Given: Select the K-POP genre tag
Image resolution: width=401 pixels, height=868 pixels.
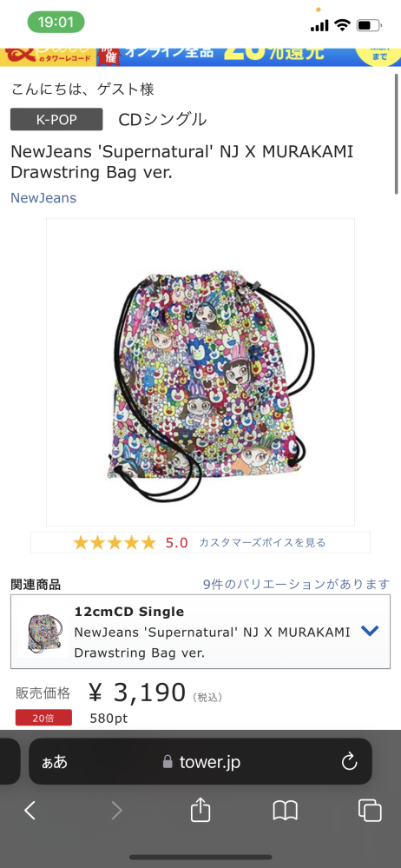Looking at the screenshot, I should 56,119.
